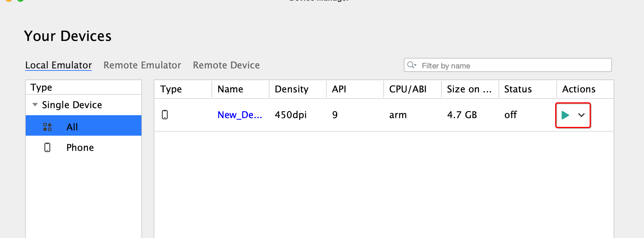Image resolution: width=644 pixels, height=238 pixels.
Task: Open the New_De... device link
Action: [x=240, y=115]
